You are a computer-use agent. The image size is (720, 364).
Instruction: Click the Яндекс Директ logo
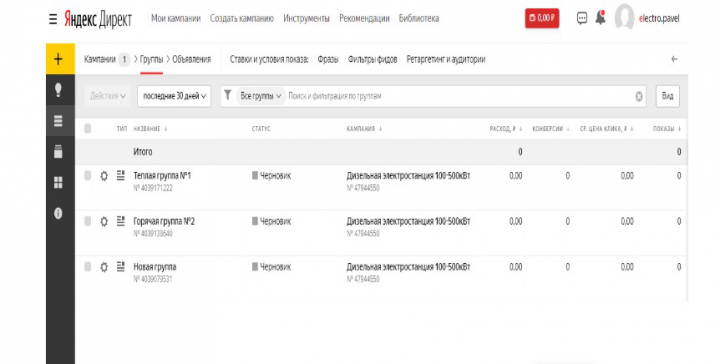pyautogui.click(x=98, y=19)
